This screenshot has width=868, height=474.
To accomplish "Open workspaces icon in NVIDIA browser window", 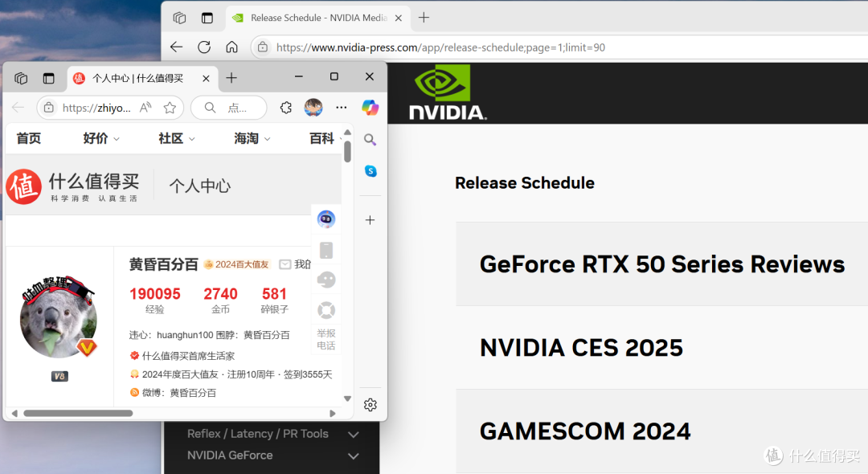I will pos(179,18).
